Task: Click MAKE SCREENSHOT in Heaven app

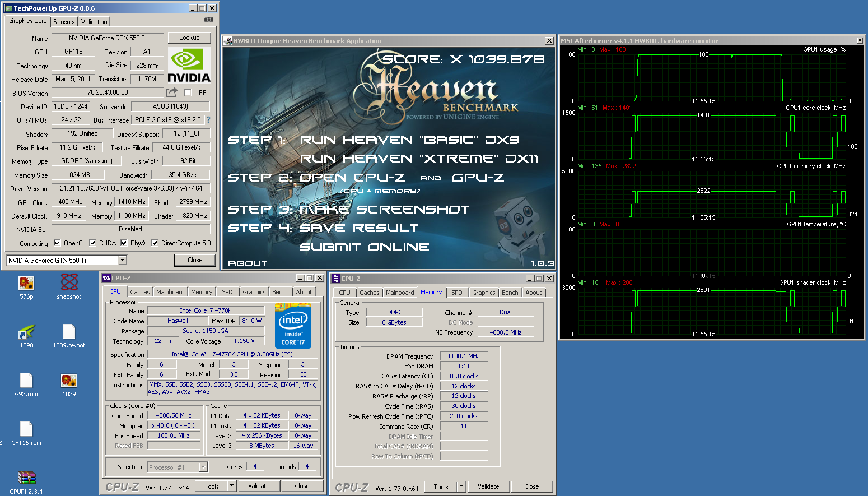Action: click(x=385, y=210)
